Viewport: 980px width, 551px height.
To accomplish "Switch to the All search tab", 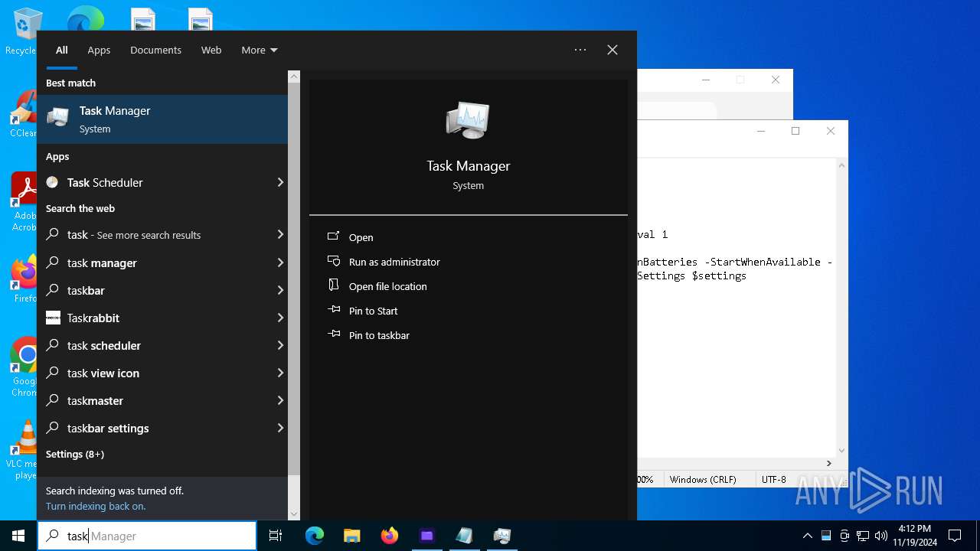I will click(x=62, y=50).
